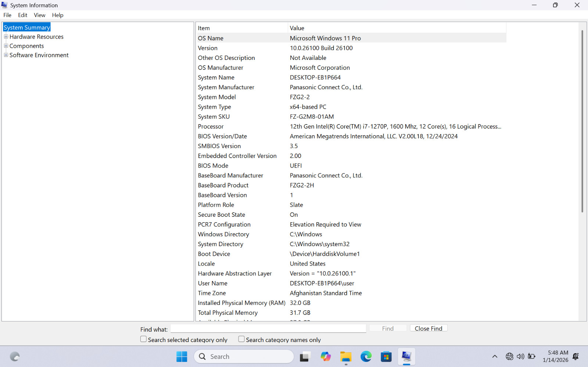The image size is (588, 367).
Task: Click the Boot Device value \Device\HarddiskVolume1
Action: pos(325,254)
